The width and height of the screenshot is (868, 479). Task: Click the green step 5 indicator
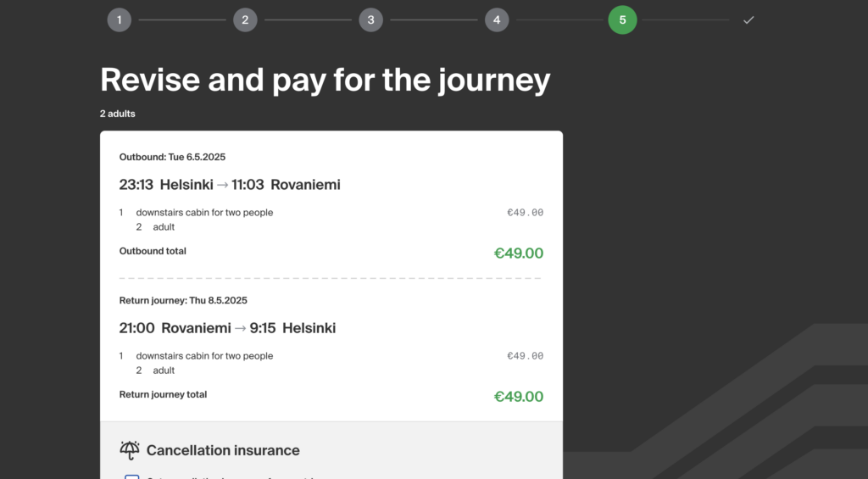click(622, 20)
